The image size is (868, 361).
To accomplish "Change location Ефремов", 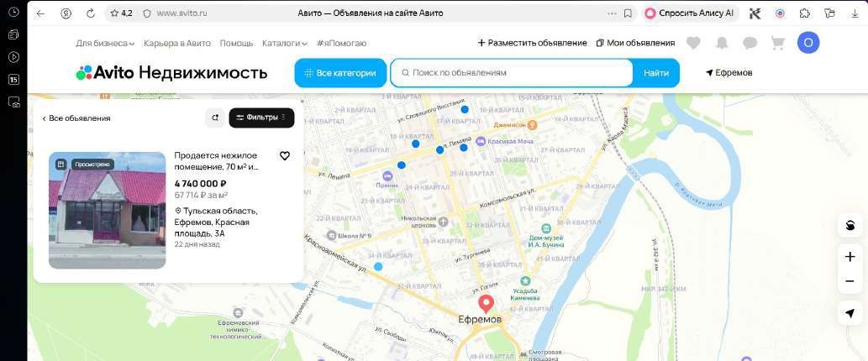I will click(x=729, y=72).
